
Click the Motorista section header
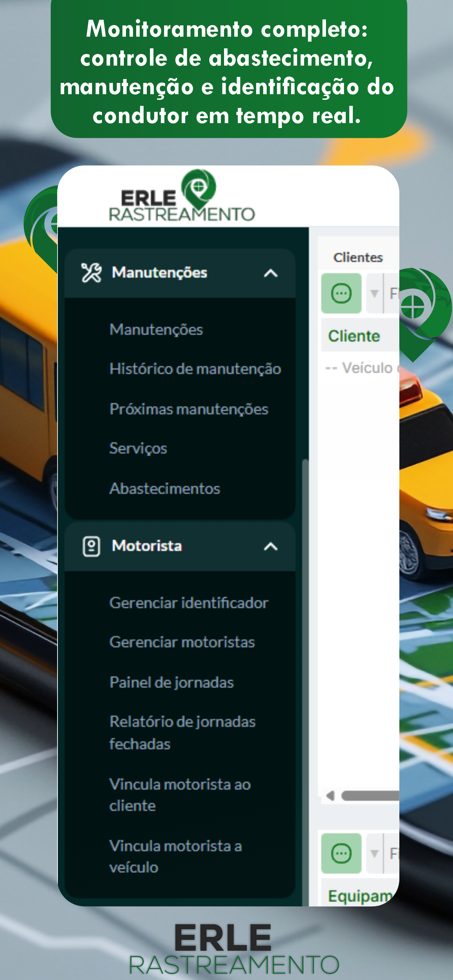pos(180,547)
